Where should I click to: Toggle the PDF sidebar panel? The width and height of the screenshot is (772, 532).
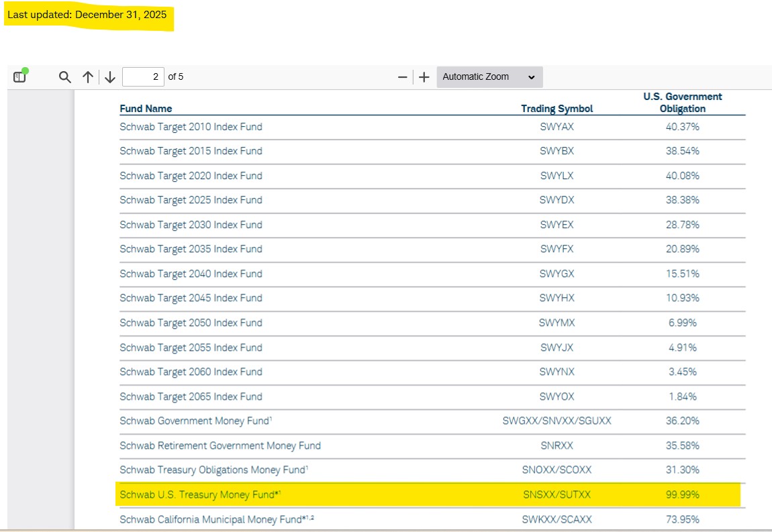[19, 76]
